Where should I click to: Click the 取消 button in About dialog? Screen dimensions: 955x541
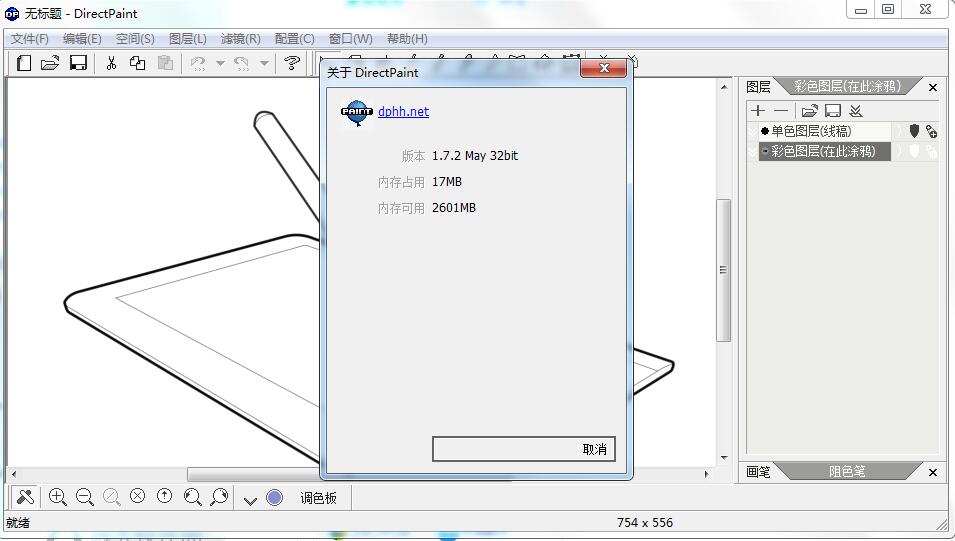tap(524, 449)
